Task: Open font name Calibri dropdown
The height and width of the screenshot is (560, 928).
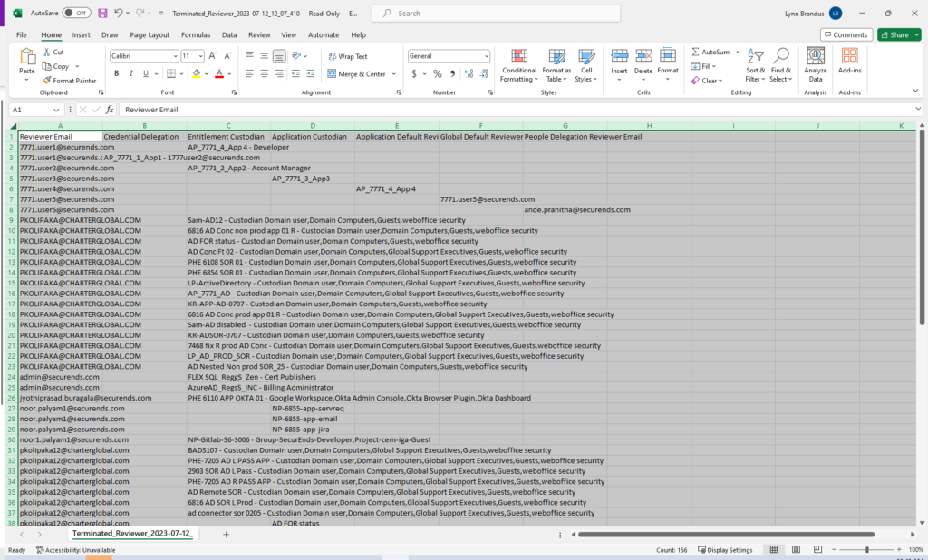Action: pos(175,56)
